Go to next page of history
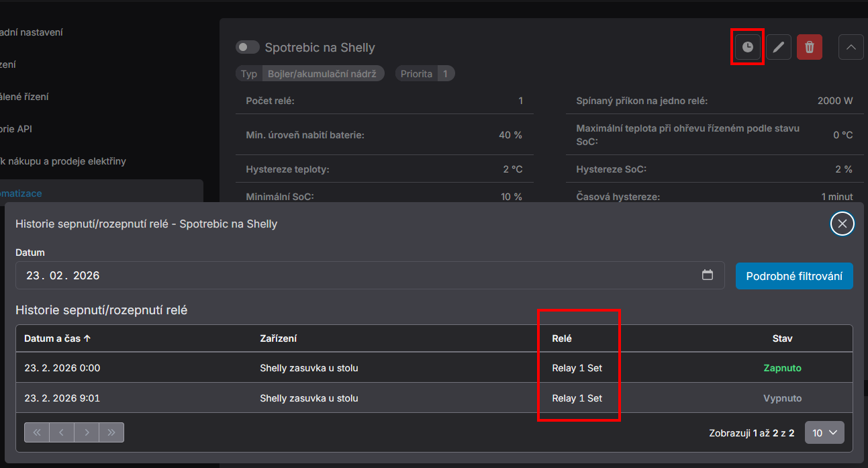The width and height of the screenshot is (868, 468). click(87, 432)
